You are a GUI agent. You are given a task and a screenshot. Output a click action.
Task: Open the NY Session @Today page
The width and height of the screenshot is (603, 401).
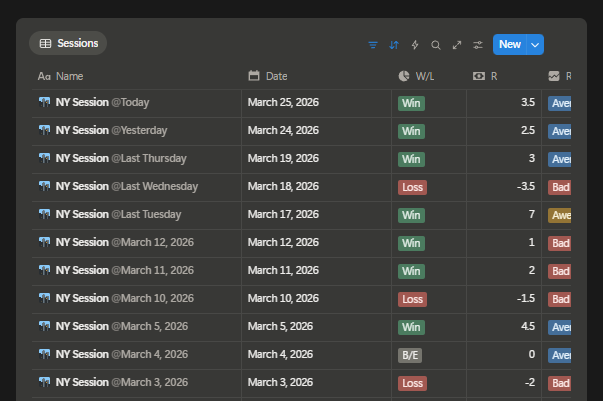(x=102, y=102)
